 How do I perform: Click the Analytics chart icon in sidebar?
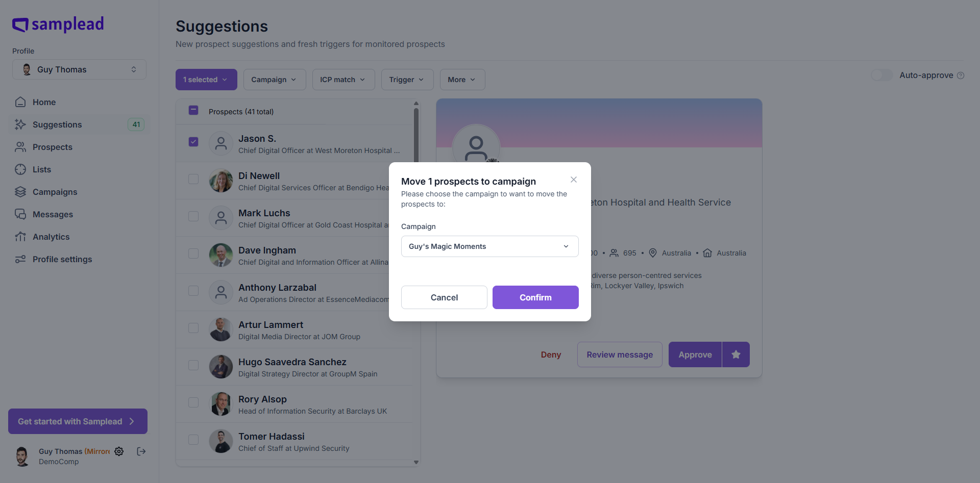click(20, 237)
